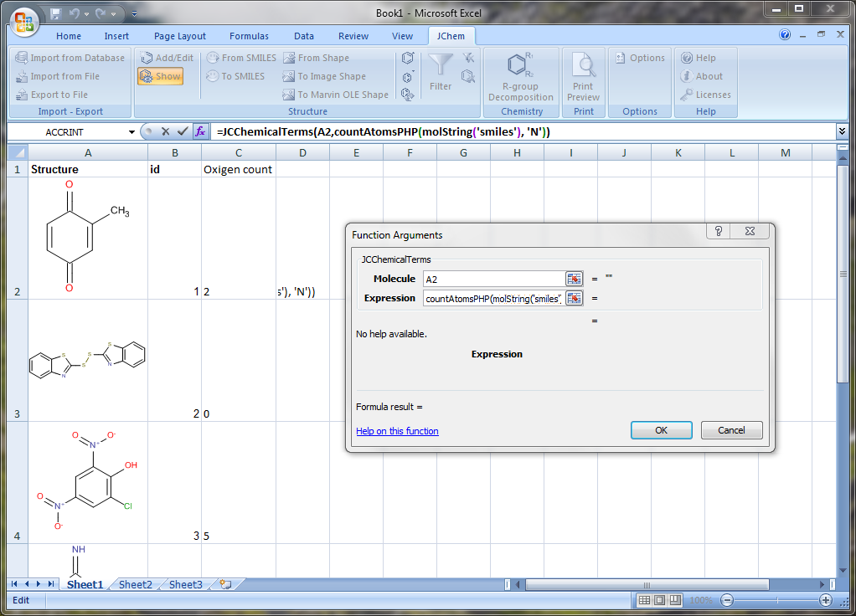Image resolution: width=856 pixels, height=616 pixels.
Task: Open the R-group Decomposition tool
Action: point(519,75)
